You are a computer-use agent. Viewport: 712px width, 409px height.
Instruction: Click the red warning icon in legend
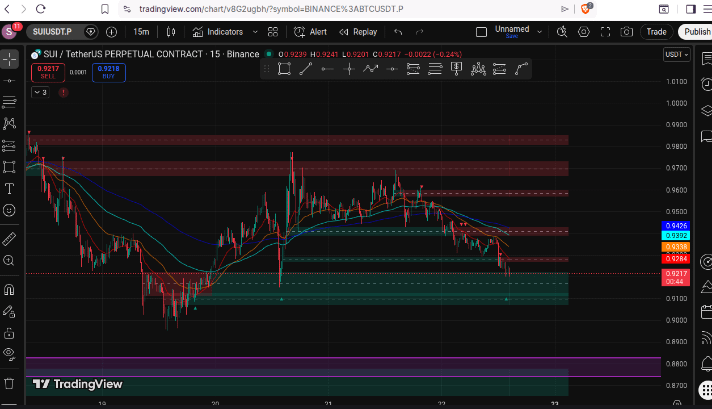pos(64,93)
